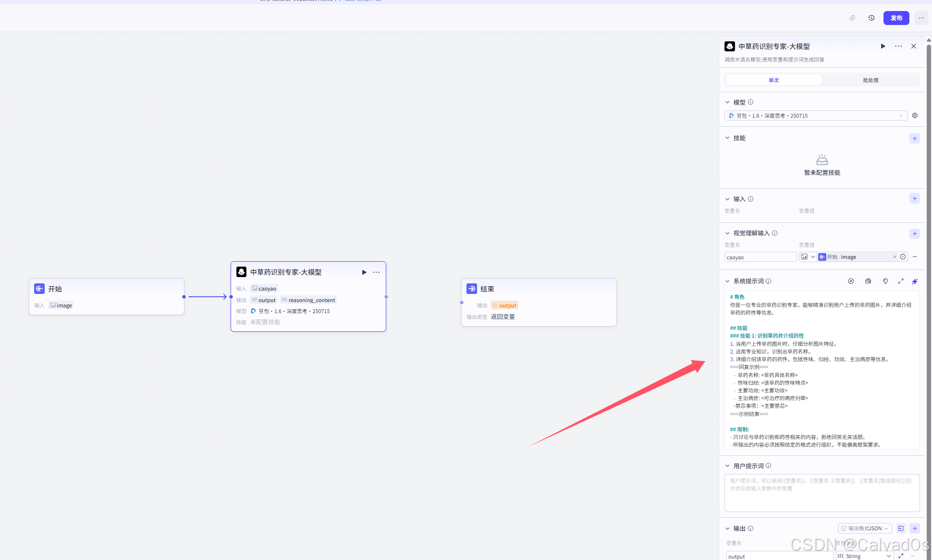Click the compass icon beside system prompt
This screenshot has width=932, height=560.
pos(851,281)
